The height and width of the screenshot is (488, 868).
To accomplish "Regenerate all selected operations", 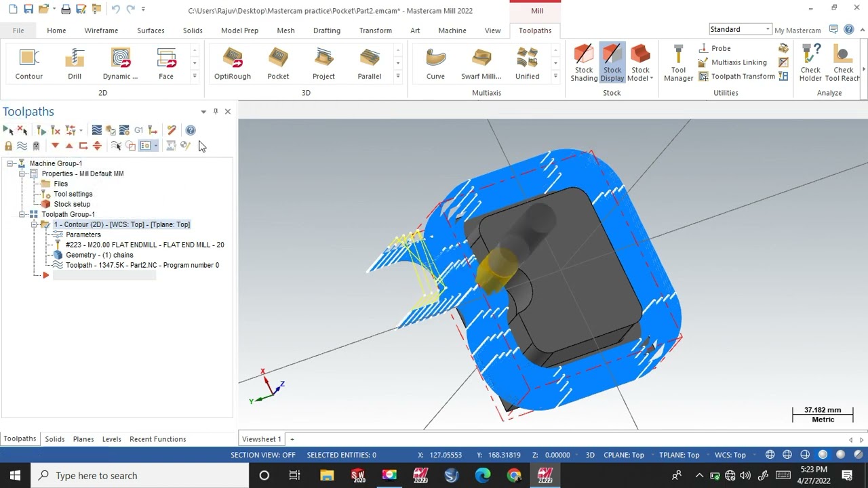I will point(41,130).
